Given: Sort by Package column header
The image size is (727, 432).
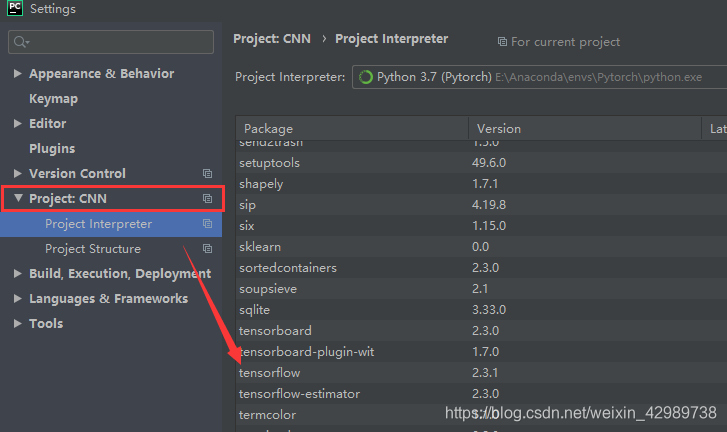Looking at the screenshot, I should point(352,128).
